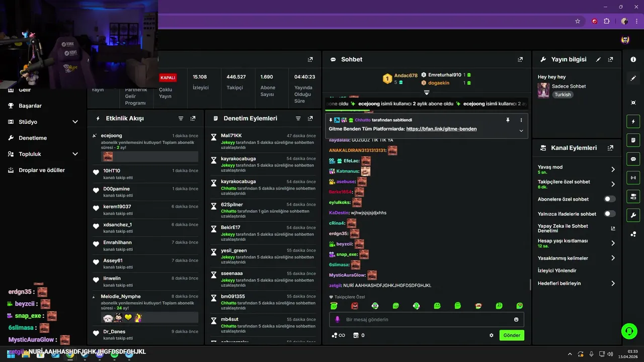Click the notes icon in right rail
Image resolution: width=644 pixels, height=362 pixels.
click(633, 140)
